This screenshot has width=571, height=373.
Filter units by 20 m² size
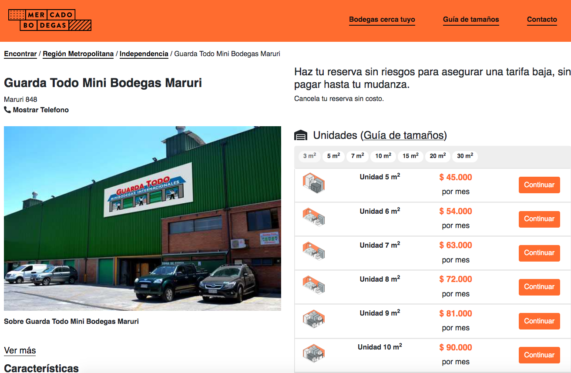(437, 156)
